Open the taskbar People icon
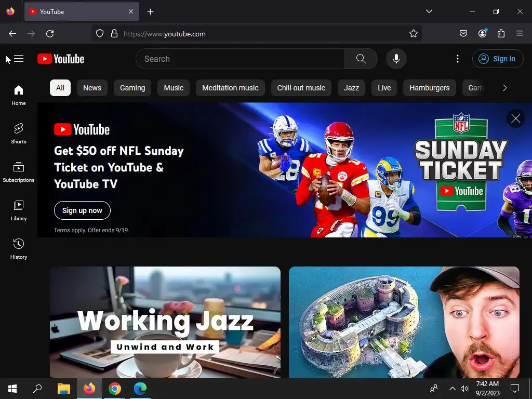The image size is (532, 399). 434,389
